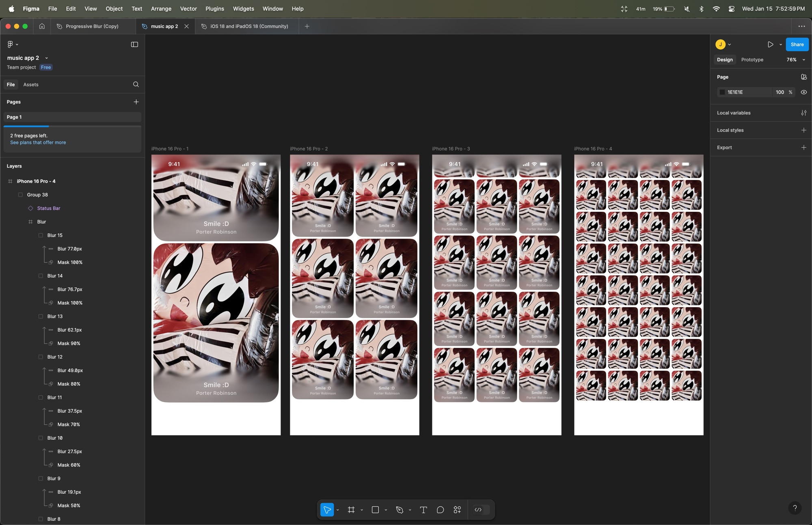Click the page background color swatch

(x=722, y=92)
